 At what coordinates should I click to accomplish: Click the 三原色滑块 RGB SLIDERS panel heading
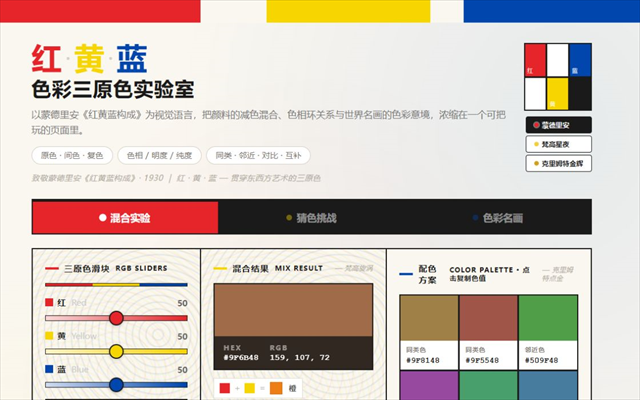pos(116,268)
